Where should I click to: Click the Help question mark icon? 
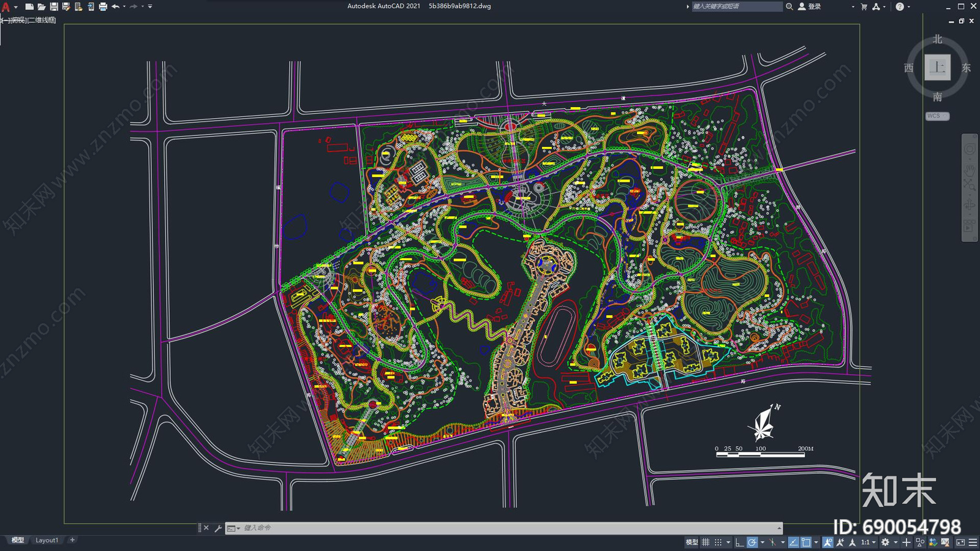pos(899,7)
